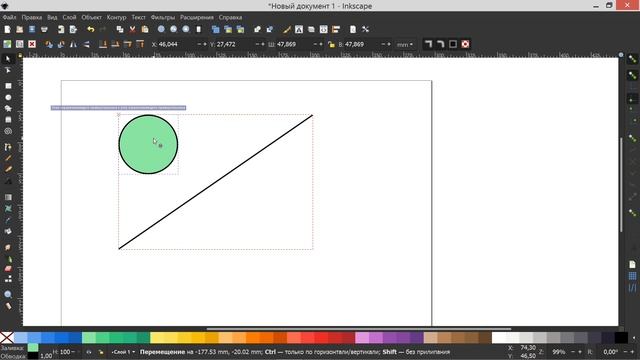Image resolution: width=640 pixels, height=360 pixels.
Task: Select the Node edit tool
Action: click(8, 71)
